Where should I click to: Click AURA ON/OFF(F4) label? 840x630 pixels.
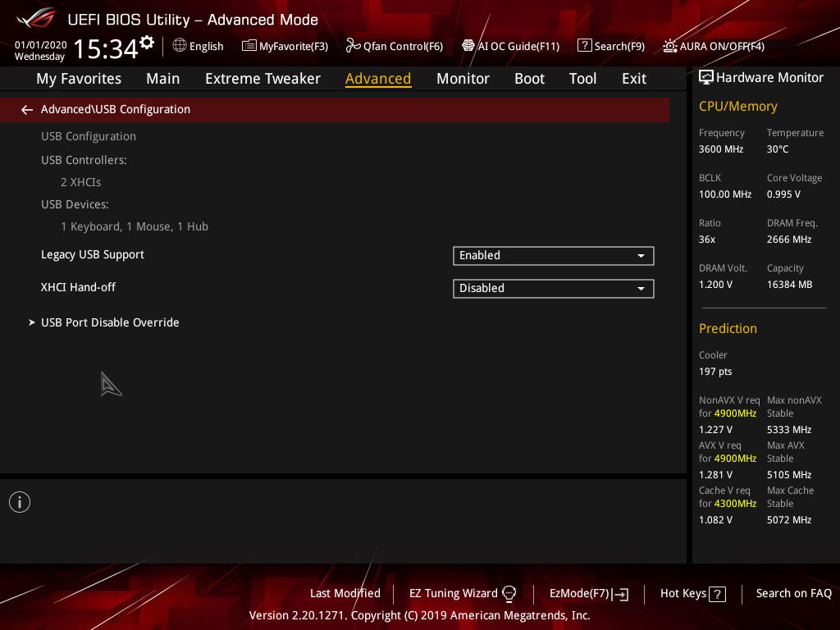(x=722, y=47)
